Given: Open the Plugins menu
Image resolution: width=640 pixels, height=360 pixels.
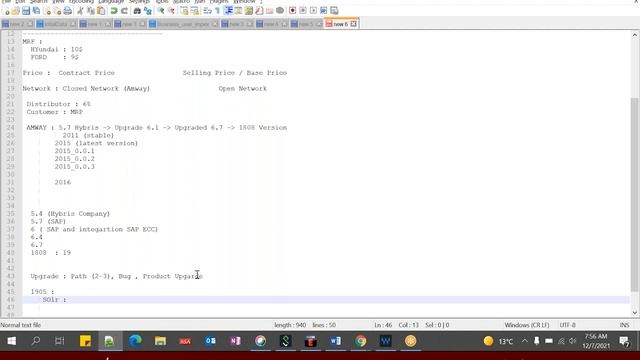Looking at the screenshot, I should tap(219, 2).
